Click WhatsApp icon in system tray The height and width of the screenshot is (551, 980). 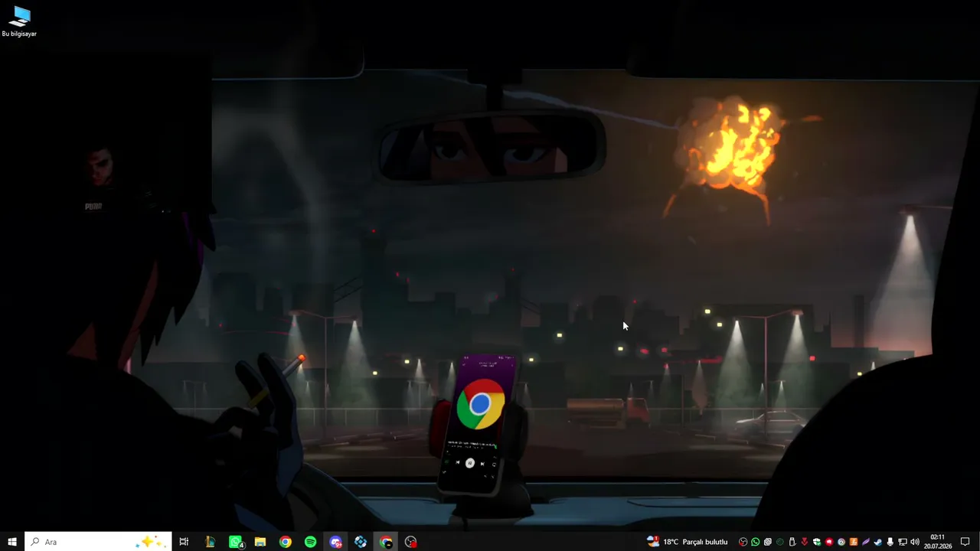(756, 542)
